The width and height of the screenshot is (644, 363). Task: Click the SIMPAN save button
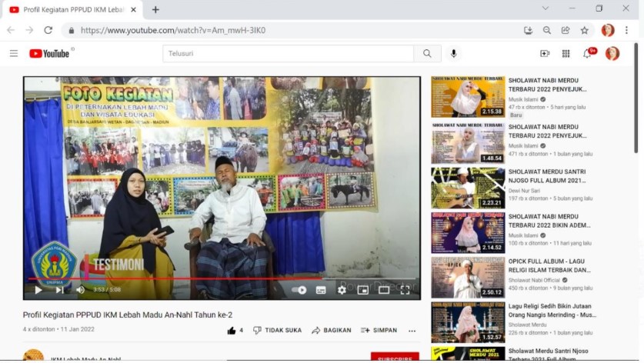pyautogui.click(x=379, y=331)
